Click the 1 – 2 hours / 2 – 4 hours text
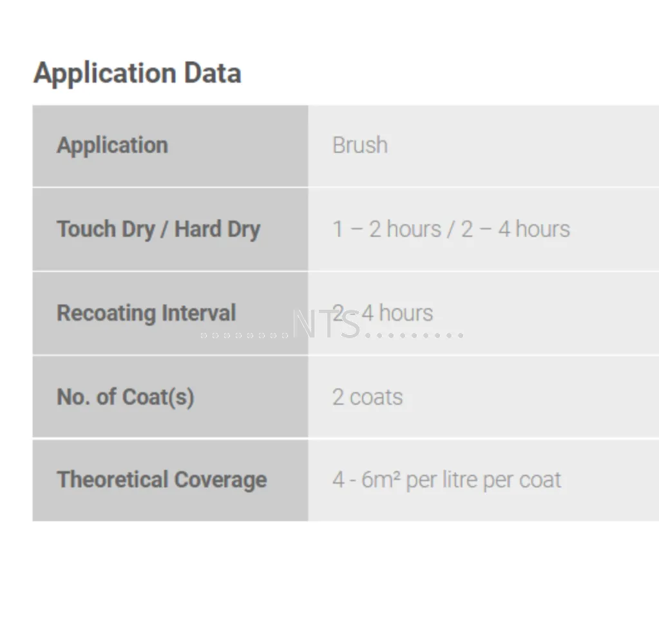This screenshot has height=644, width=659. (x=451, y=229)
